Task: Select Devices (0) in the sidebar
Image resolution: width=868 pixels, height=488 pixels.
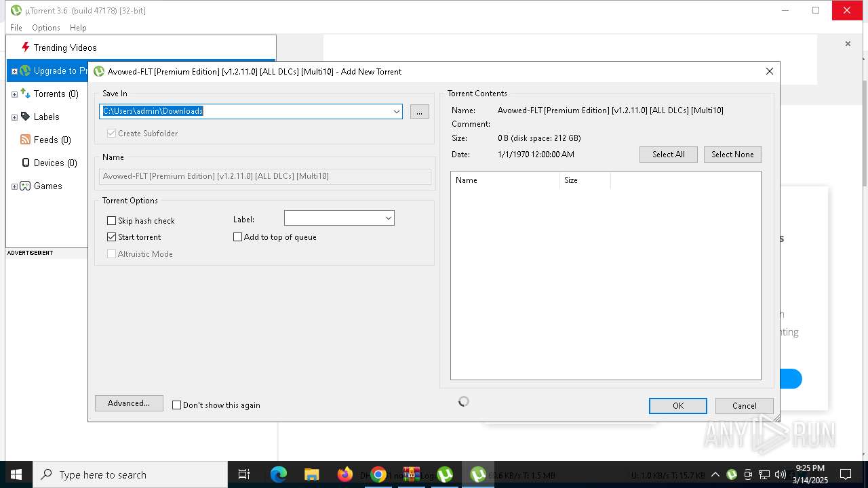Action: click(x=56, y=163)
